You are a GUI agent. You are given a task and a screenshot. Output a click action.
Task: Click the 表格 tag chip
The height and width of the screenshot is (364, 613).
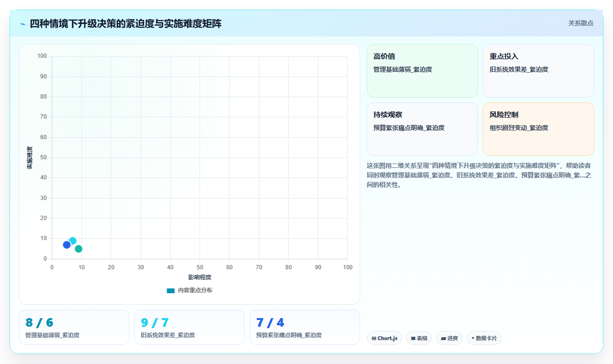pyautogui.click(x=419, y=338)
